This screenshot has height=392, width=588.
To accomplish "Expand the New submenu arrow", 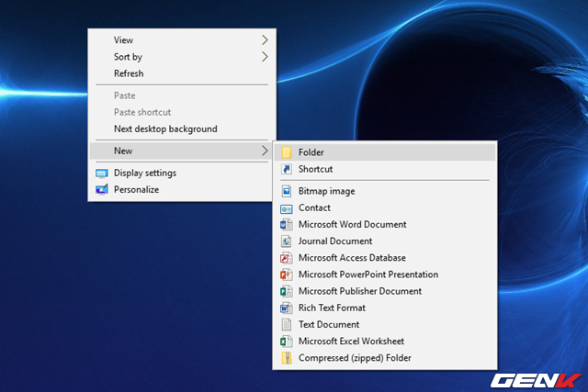I will pyautogui.click(x=265, y=151).
